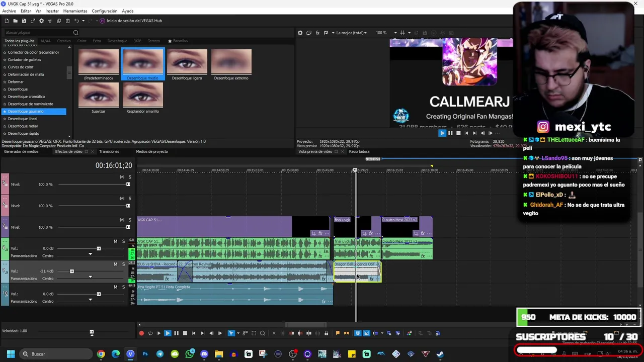Go to end of project
Screen dimensions: 644x362
click(x=202, y=333)
